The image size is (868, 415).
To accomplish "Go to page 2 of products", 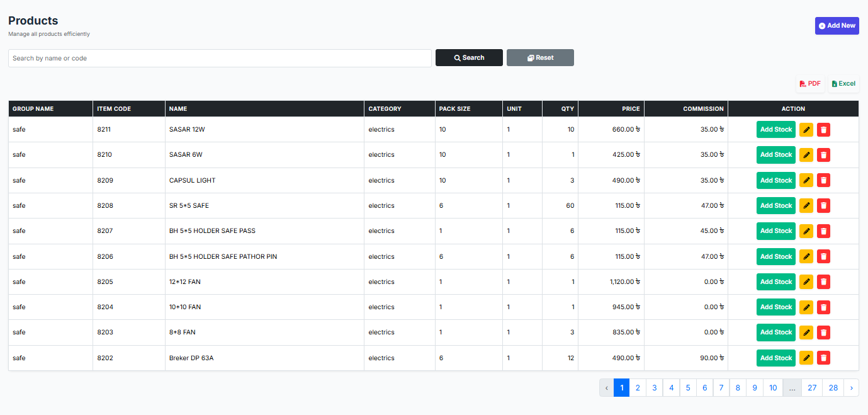I will pos(638,388).
